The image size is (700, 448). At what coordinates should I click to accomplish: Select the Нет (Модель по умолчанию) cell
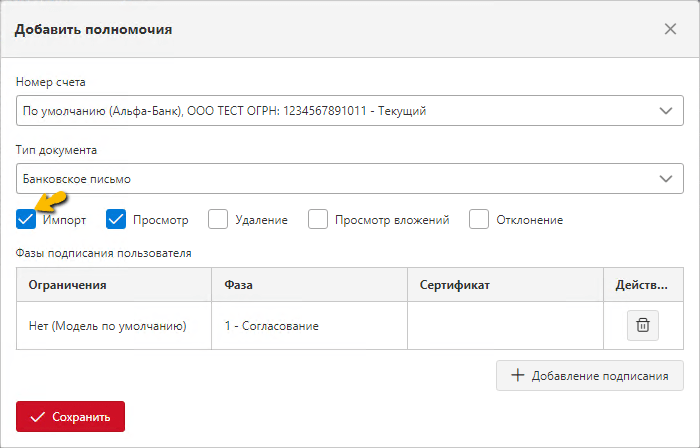click(x=114, y=326)
